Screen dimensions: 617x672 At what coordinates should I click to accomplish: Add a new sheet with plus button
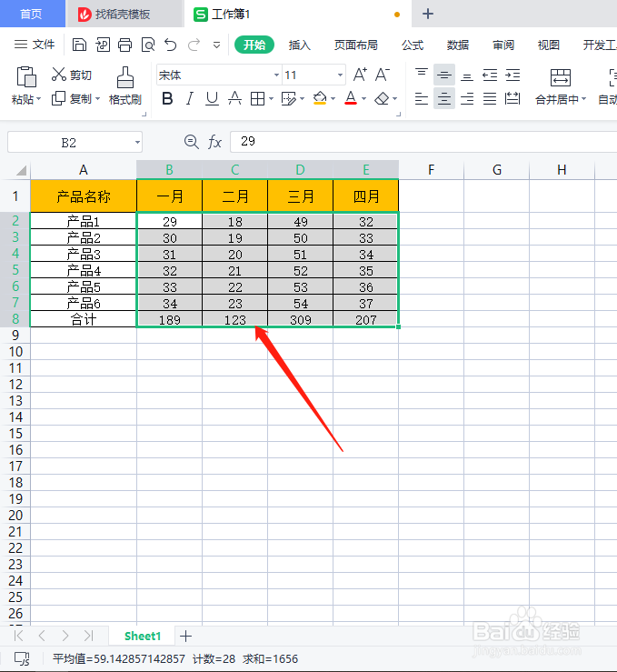click(x=186, y=636)
